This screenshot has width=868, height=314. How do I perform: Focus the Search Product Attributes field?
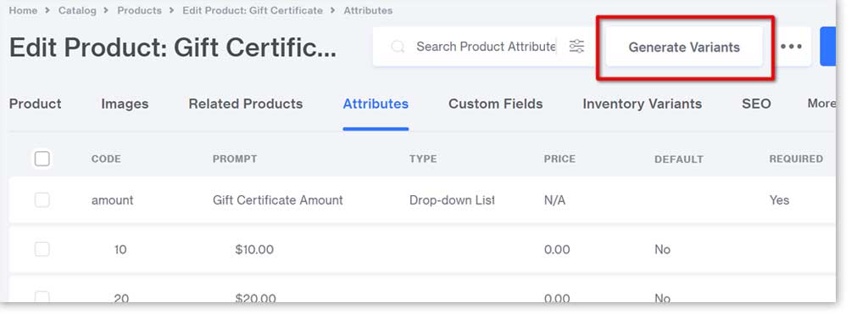[486, 47]
